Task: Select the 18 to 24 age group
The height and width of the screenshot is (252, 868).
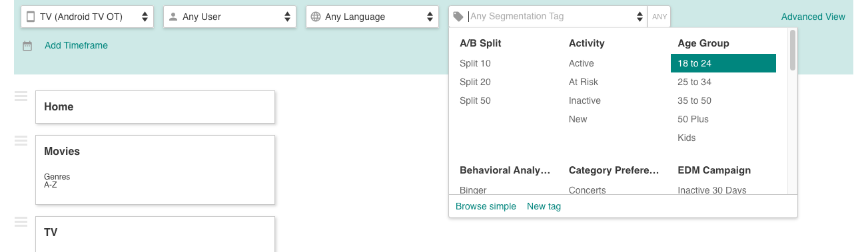Action: [723, 63]
